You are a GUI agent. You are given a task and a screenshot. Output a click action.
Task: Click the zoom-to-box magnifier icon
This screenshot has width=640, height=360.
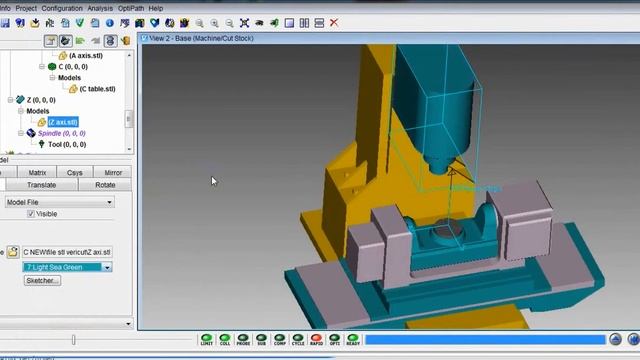(x=200, y=23)
